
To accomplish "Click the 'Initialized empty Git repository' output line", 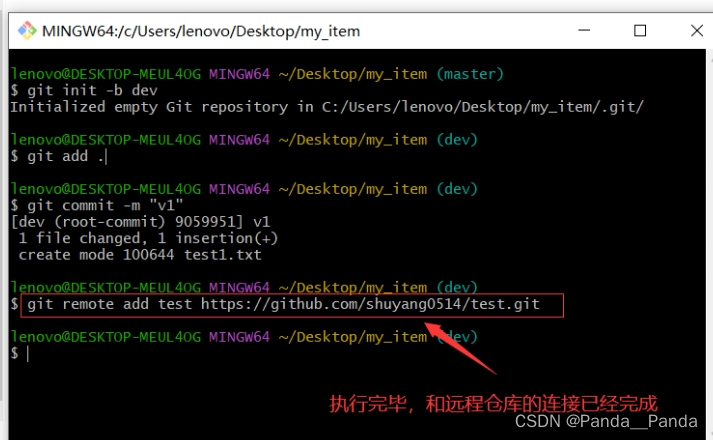I will [x=327, y=107].
